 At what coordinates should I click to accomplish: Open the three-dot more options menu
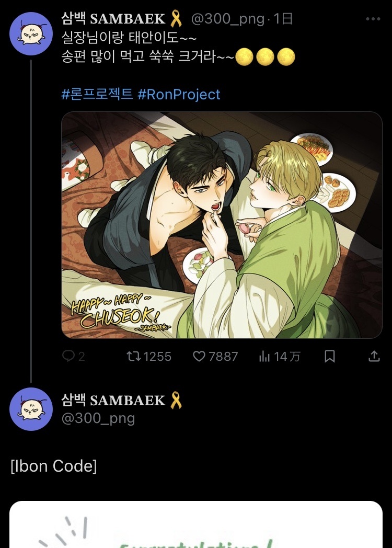tap(373, 19)
